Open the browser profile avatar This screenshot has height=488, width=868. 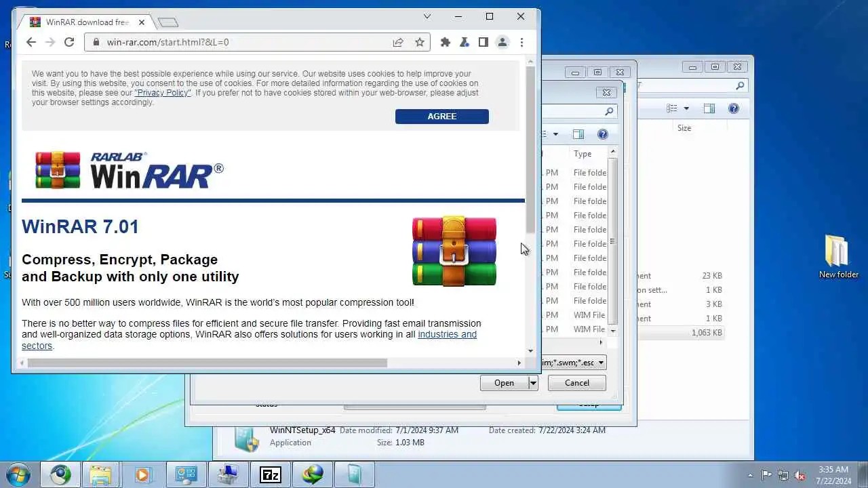[502, 42]
